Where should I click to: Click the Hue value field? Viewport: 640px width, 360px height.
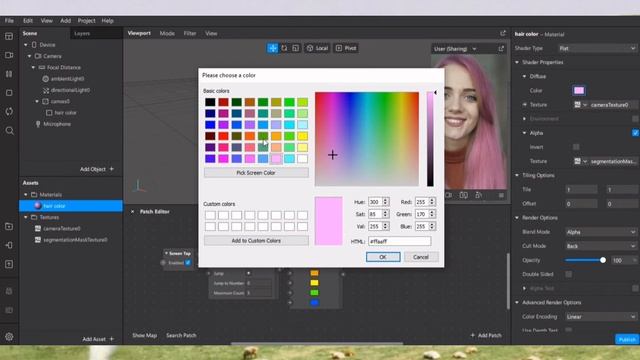click(x=375, y=202)
